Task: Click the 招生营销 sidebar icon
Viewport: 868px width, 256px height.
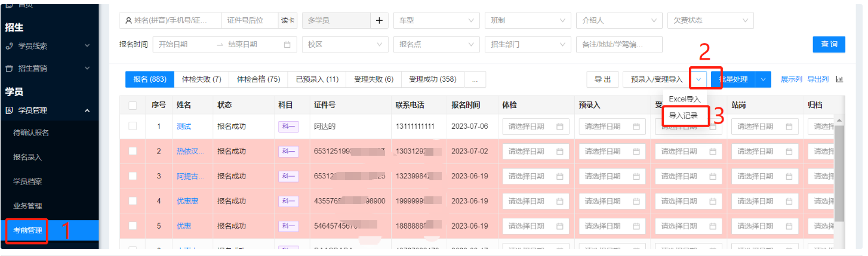Action: click(x=8, y=69)
